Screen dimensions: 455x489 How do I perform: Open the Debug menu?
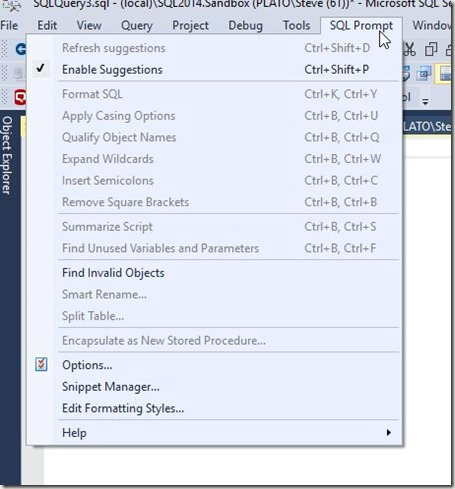coord(245,25)
